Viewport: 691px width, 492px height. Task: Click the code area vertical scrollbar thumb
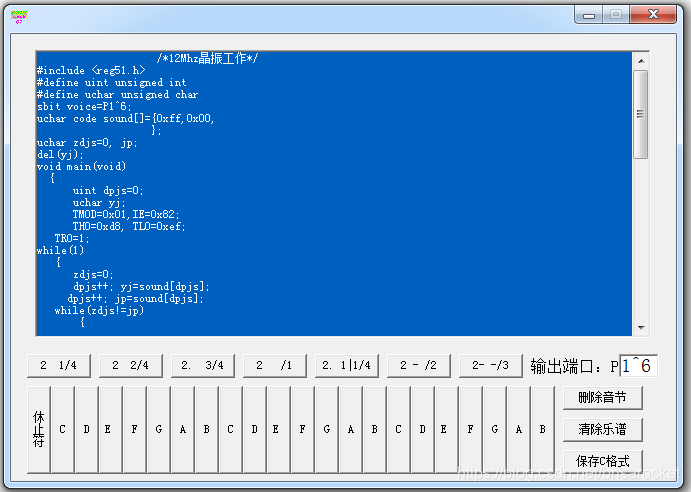click(641, 114)
